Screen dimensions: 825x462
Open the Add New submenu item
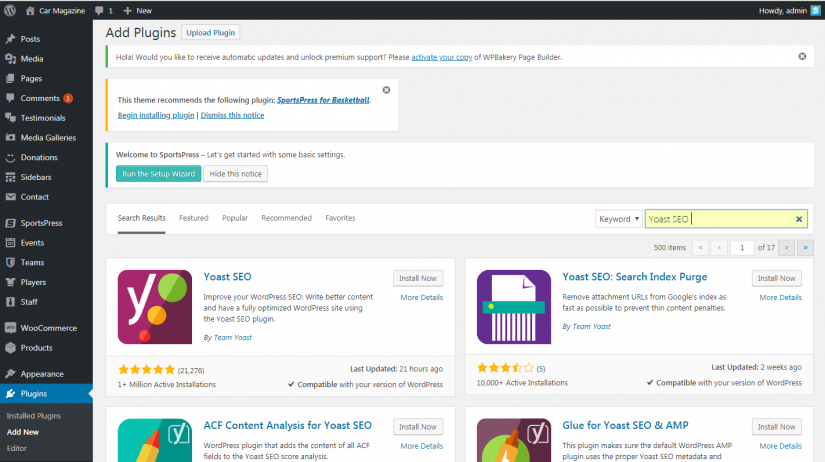click(x=23, y=432)
